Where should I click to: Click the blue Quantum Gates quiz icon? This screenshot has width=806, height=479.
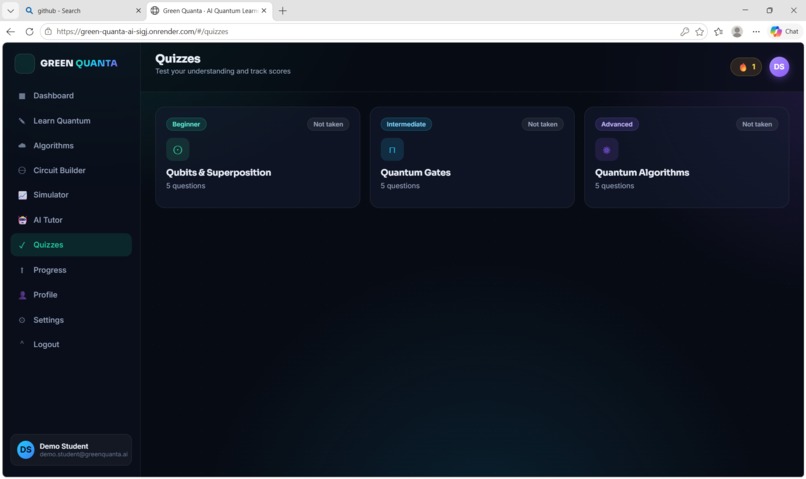[x=392, y=150]
